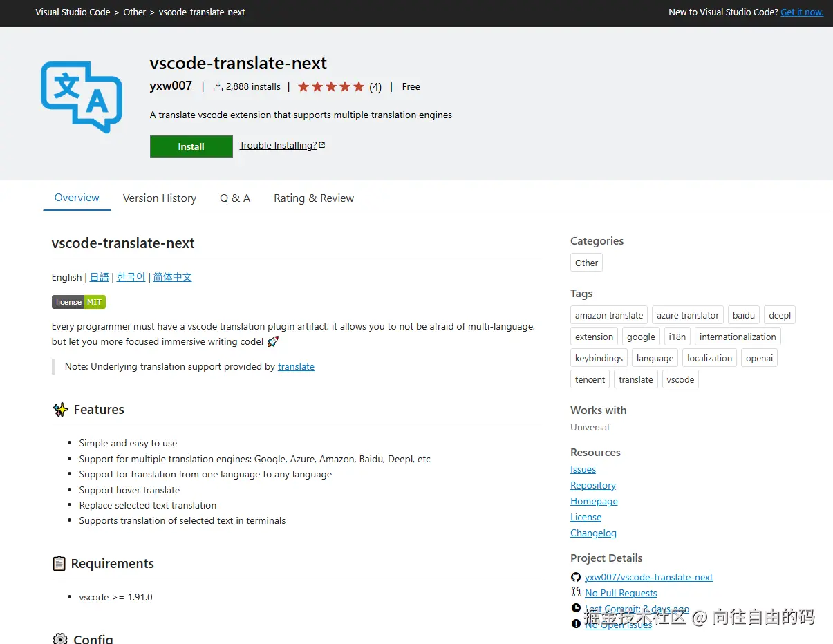Click the MIT license badge
Viewport: 833px width, 644px height.
point(79,302)
